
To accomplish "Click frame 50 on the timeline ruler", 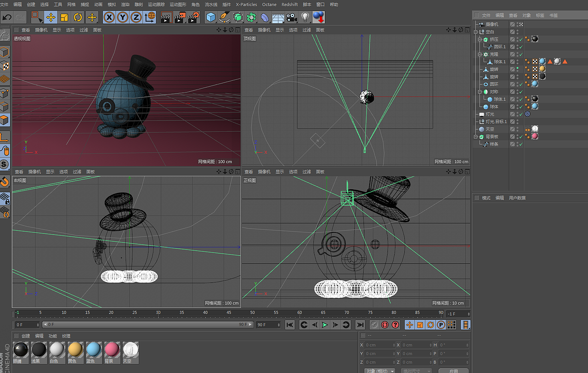I will pyautogui.click(x=253, y=314).
